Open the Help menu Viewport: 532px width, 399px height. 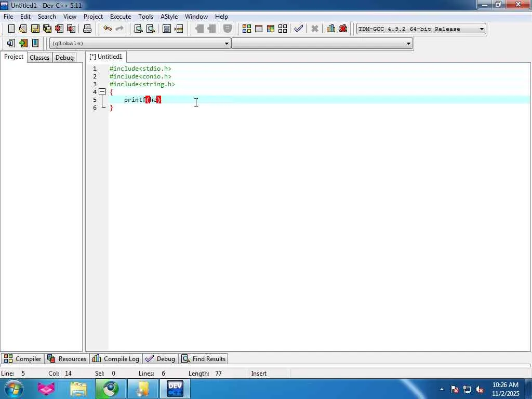221,16
